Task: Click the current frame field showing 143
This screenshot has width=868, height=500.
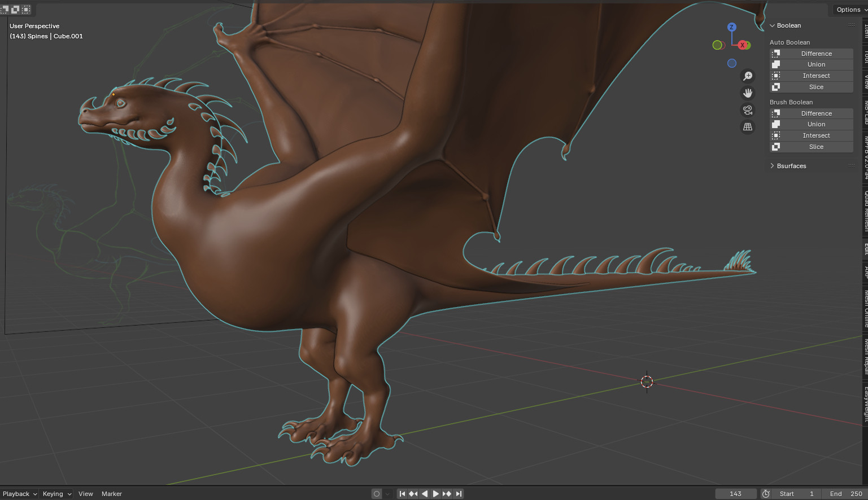Action: 736,494
